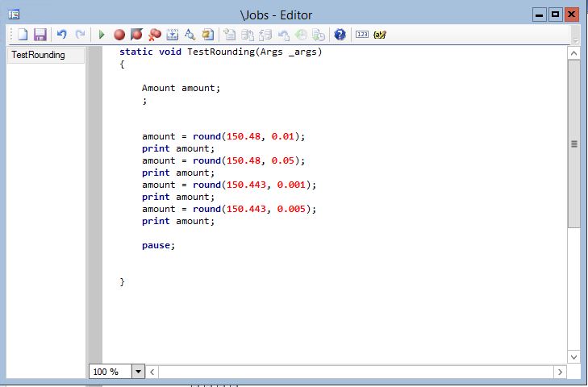The image size is (588, 387).
Task: Click the Redo arrow in toolbar
Action: (80, 35)
